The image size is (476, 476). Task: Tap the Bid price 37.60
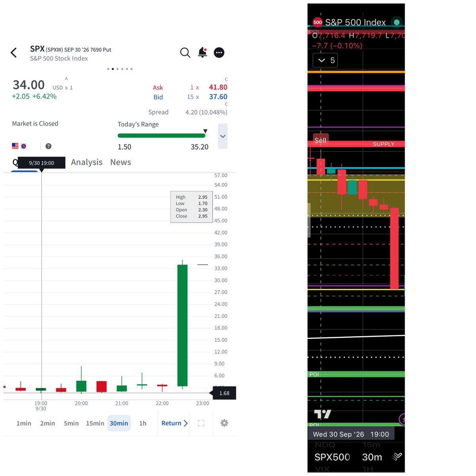tap(218, 97)
